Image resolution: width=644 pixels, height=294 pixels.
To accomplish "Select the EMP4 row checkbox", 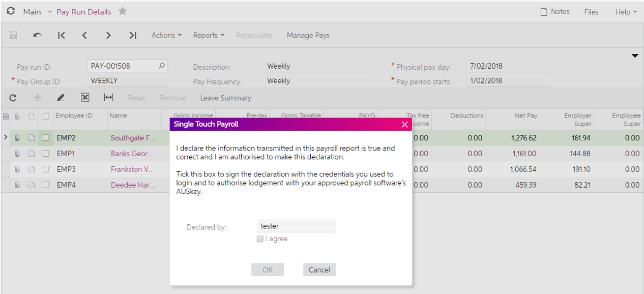I will pos(46,185).
